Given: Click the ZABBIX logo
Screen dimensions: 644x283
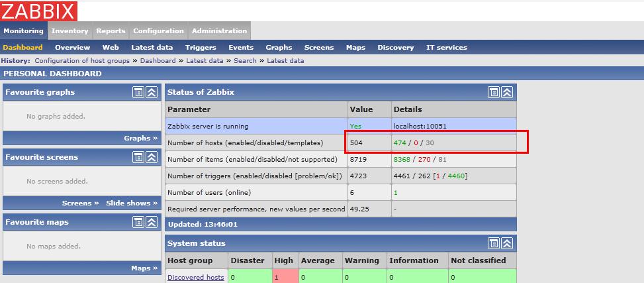Looking at the screenshot, I should [x=38, y=11].
